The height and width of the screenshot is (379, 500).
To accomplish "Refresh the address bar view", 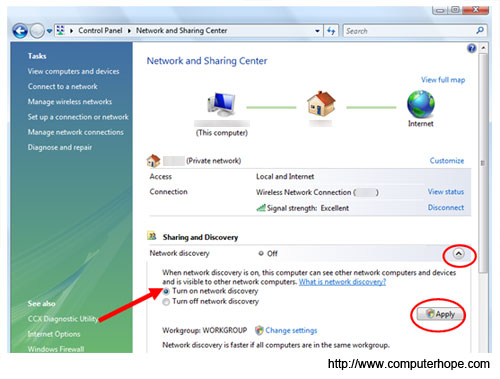I will (331, 31).
